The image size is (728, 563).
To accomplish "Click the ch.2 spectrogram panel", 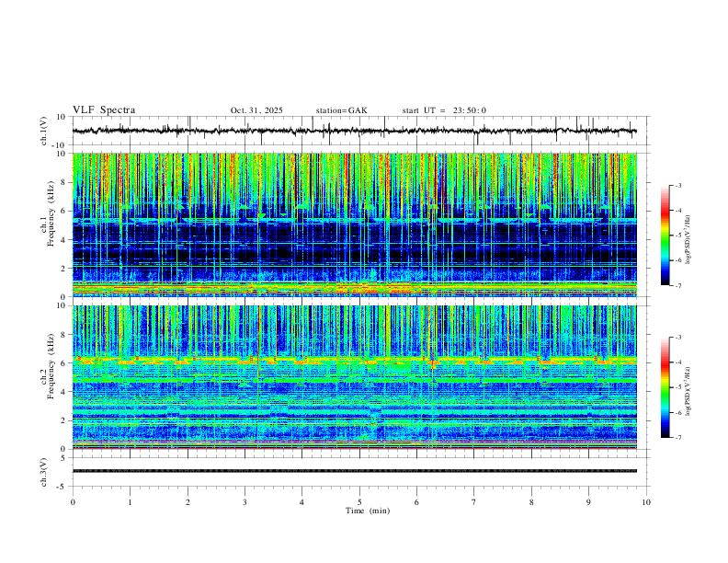I will tap(355, 377).
